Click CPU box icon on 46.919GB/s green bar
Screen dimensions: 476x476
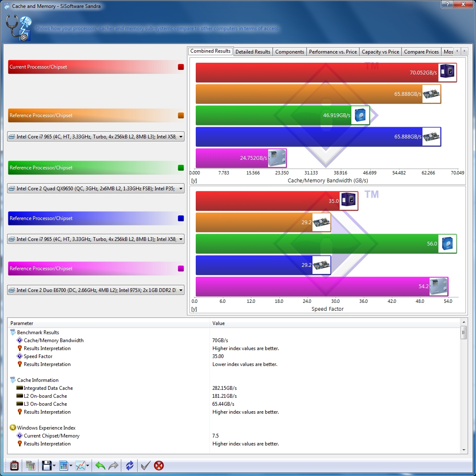(360, 115)
